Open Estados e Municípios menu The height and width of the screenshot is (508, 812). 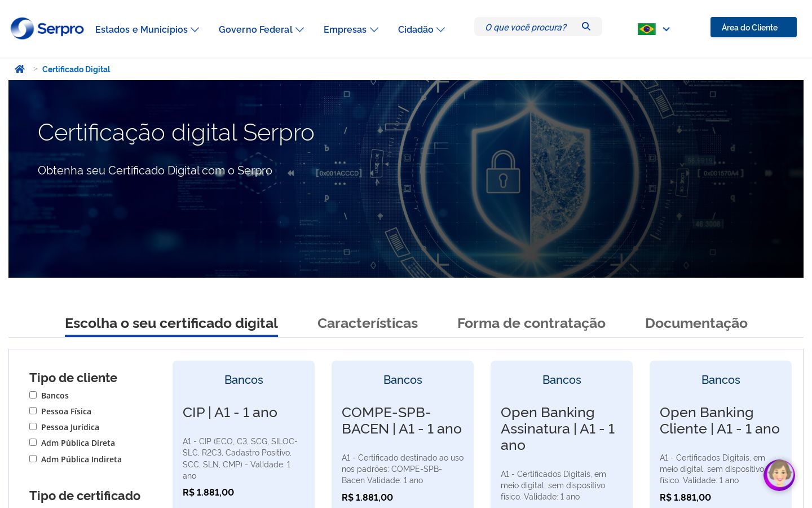[147, 29]
